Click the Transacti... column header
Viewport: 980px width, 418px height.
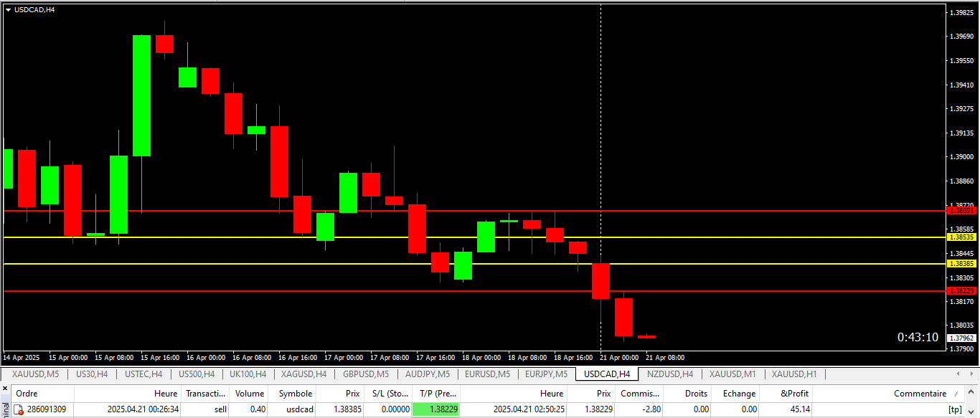[x=206, y=394]
